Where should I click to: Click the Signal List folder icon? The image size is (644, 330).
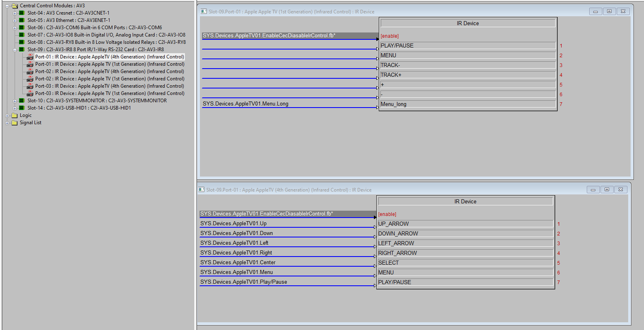(x=15, y=123)
